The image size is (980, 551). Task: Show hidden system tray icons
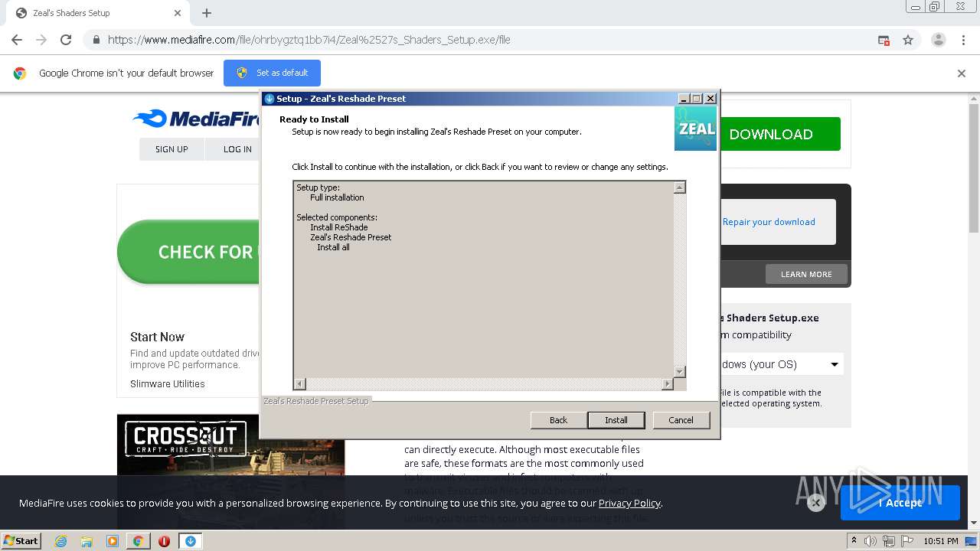pyautogui.click(x=854, y=541)
